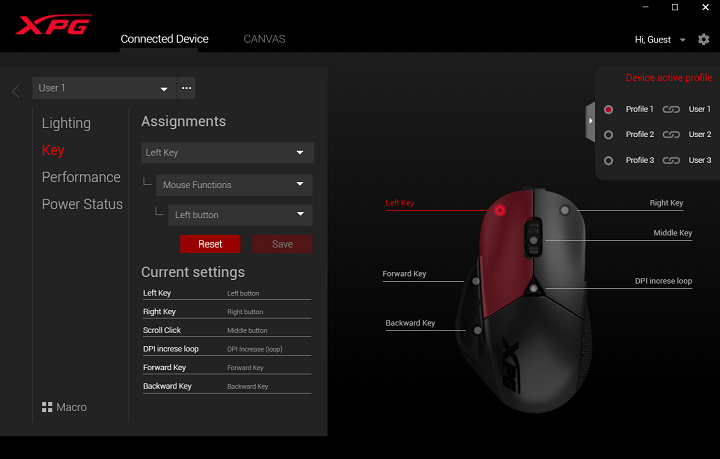The width and height of the screenshot is (720, 459).
Task: Open the Lighting section
Action: coord(66,123)
